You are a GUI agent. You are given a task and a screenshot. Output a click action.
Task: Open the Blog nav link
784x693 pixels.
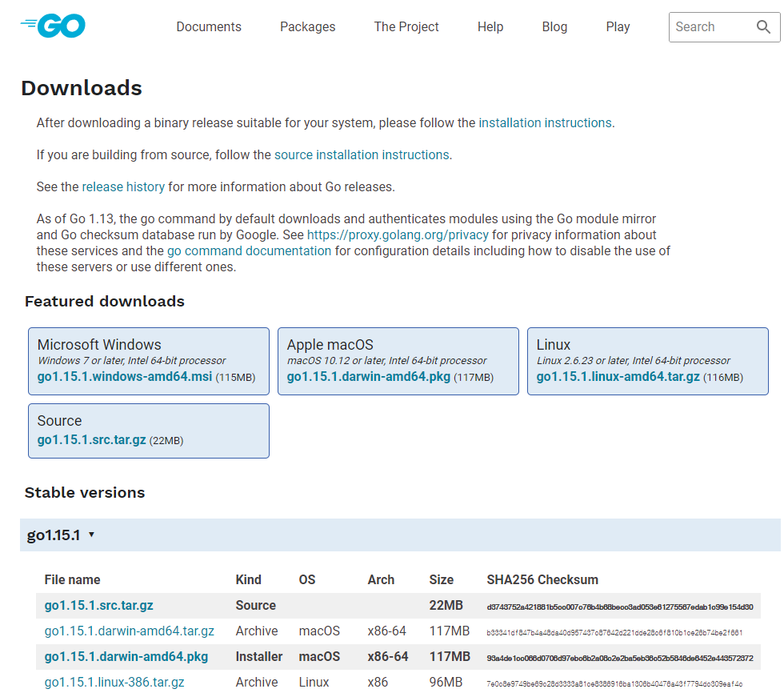(554, 27)
